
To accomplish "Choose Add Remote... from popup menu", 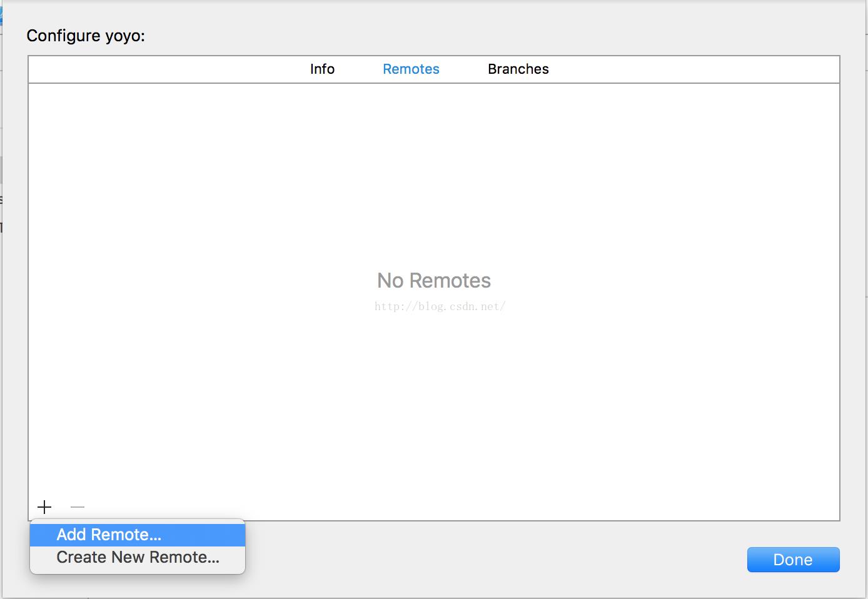I will 138,535.
